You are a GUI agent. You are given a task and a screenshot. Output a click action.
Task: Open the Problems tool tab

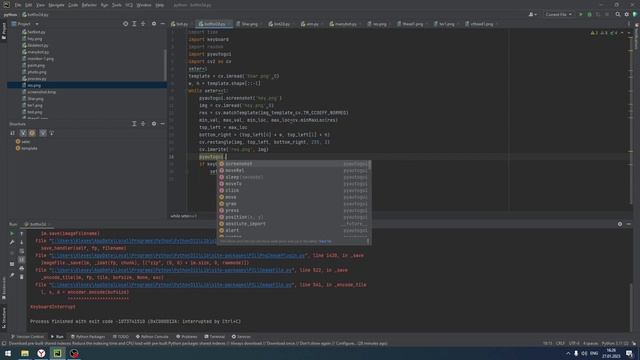point(187,337)
